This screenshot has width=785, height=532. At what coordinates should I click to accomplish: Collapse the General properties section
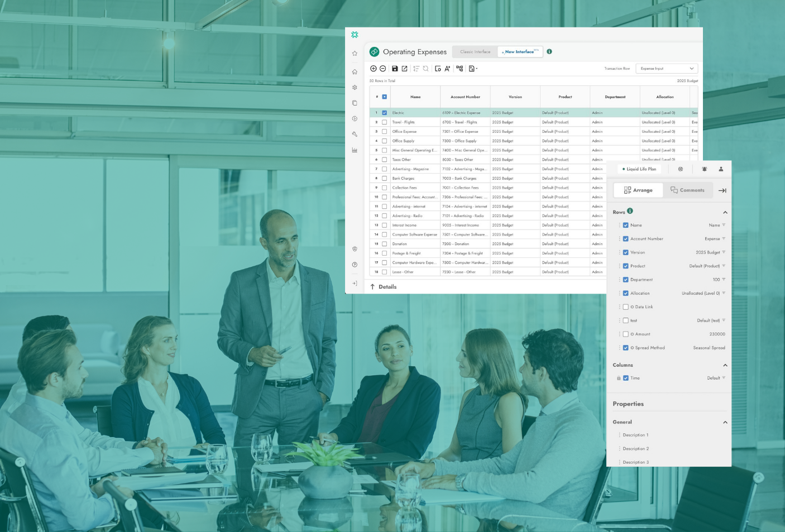[725, 421]
